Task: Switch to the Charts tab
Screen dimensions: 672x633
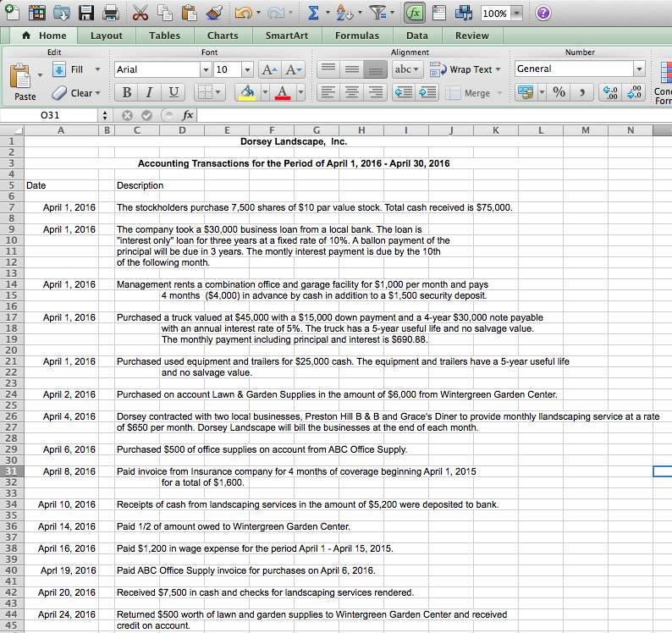Action: pos(223,36)
